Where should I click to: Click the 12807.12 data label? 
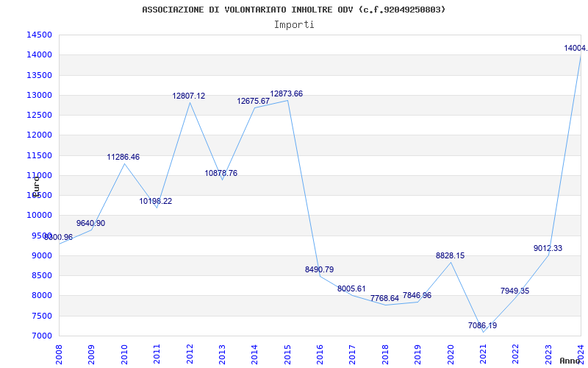(189, 96)
